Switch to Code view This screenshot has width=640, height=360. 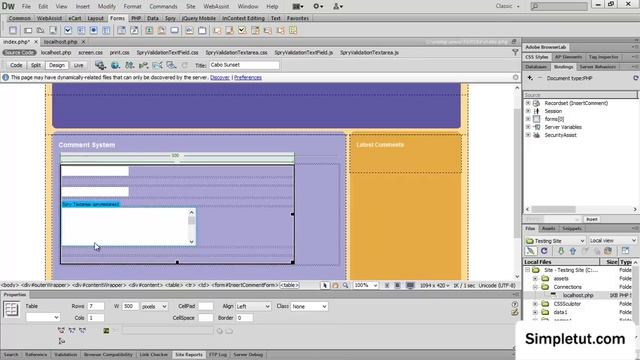[x=16, y=65]
